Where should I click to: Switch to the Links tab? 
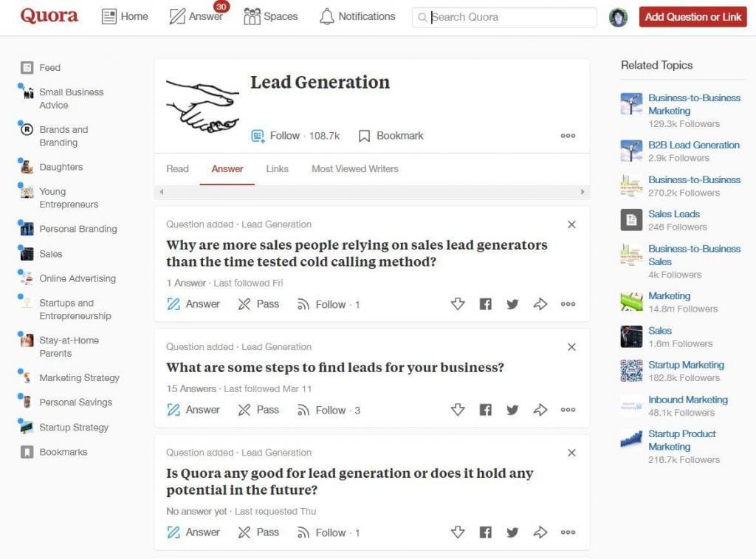(278, 169)
